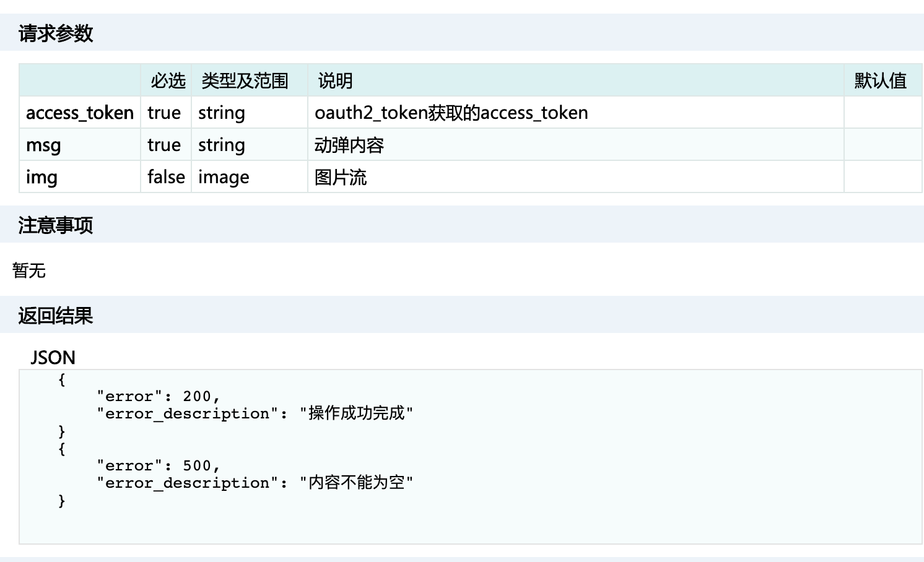
Task: Select the 暂无 note text
Action: coord(29,270)
